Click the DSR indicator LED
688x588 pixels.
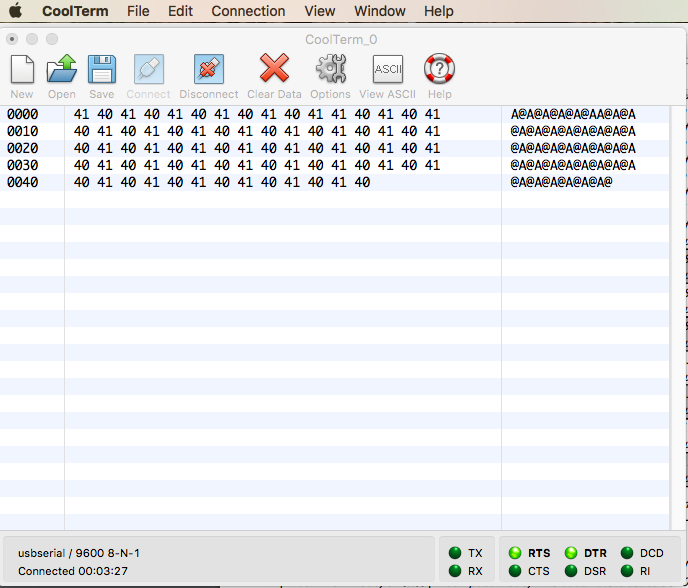click(x=571, y=571)
